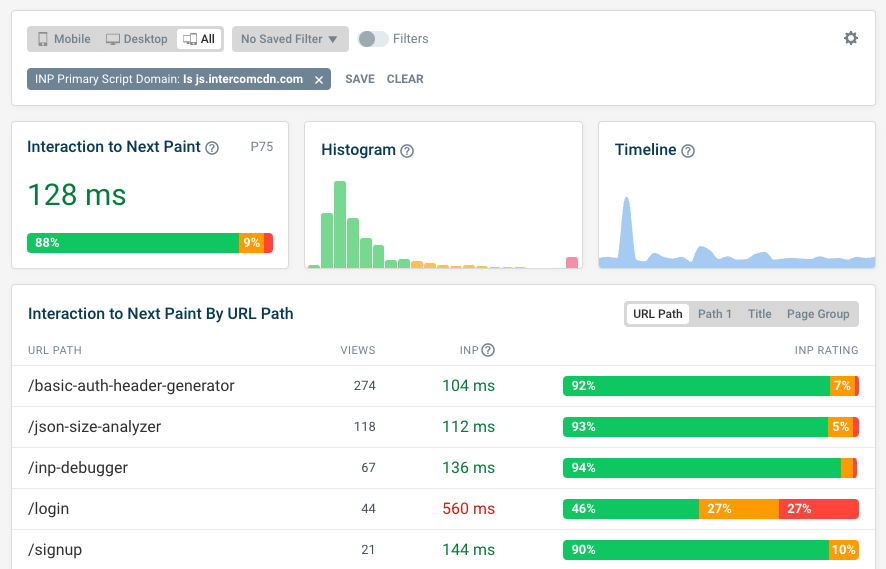Click the INP column help icon
Screen dimensions: 886x569
[x=488, y=350]
